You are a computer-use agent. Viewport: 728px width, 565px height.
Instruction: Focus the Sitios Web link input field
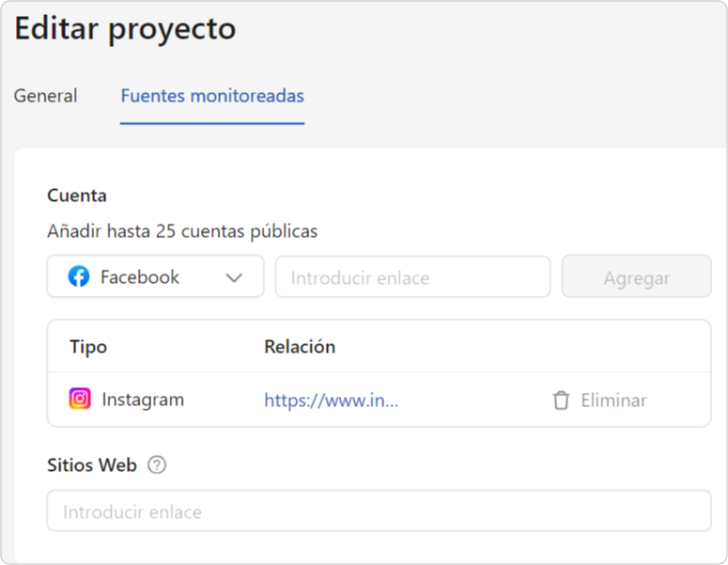(379, 510)
